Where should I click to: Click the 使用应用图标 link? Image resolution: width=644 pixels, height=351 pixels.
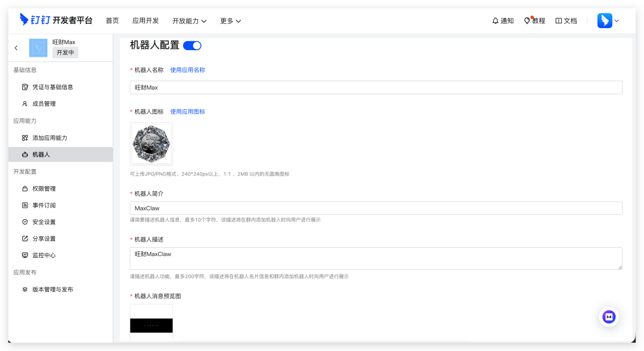point(187,112)
